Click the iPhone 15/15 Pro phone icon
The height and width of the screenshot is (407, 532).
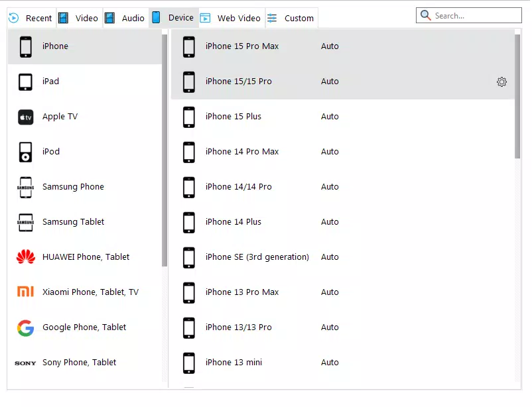tap(189, 82)
